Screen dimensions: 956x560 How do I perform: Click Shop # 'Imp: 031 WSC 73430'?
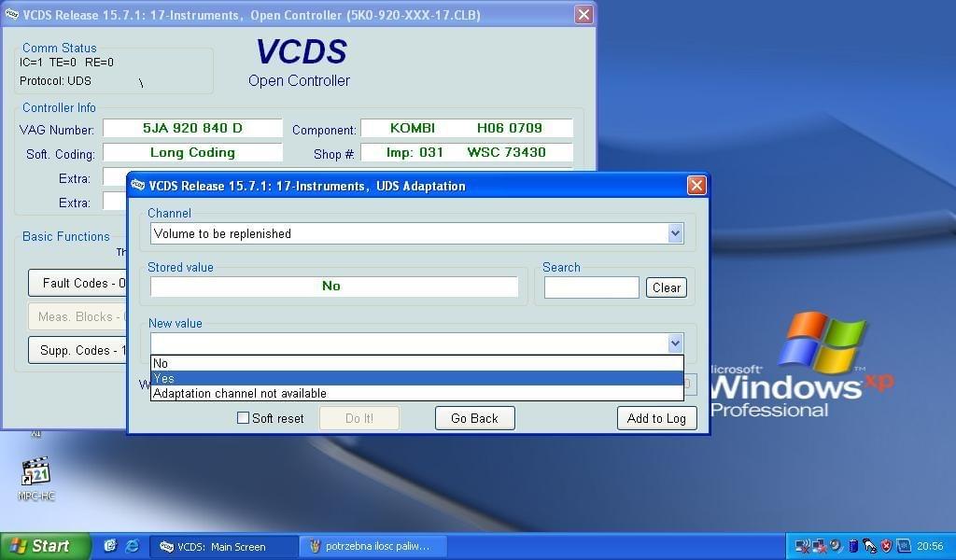click(467, 152)
